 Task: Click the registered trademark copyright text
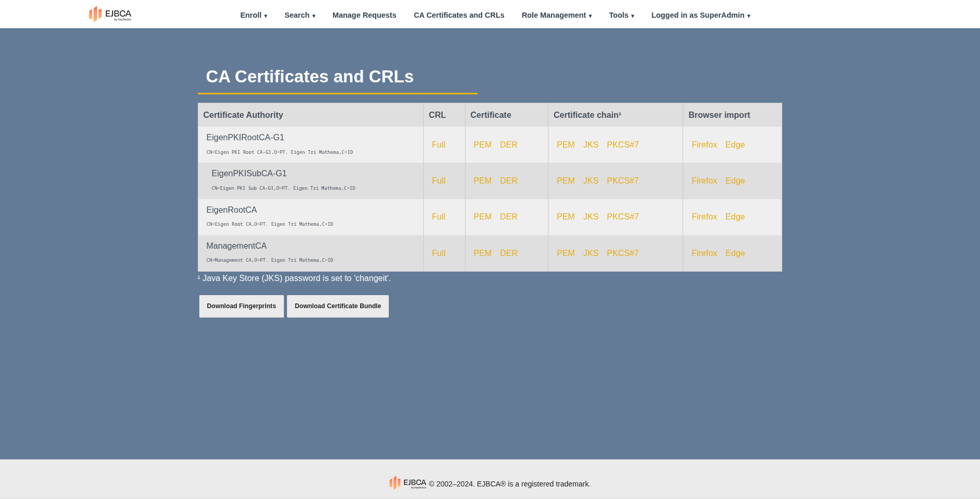[x=510, y=484]
